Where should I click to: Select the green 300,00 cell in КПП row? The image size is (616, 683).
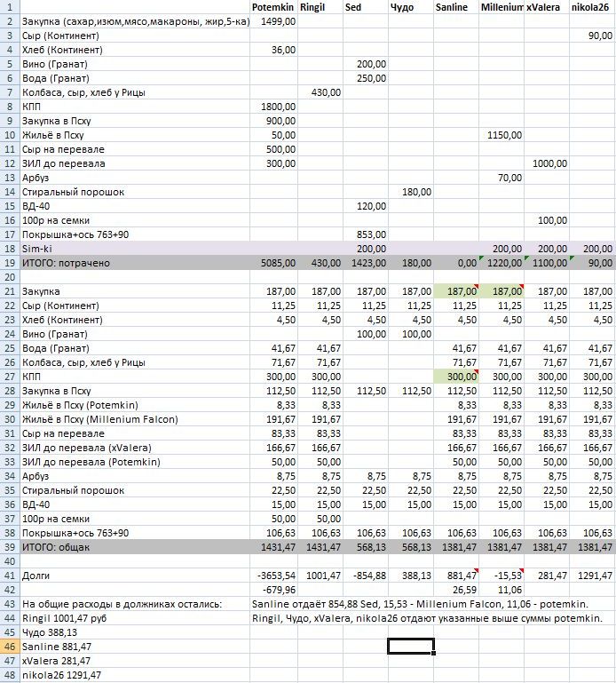pos(456,377)
